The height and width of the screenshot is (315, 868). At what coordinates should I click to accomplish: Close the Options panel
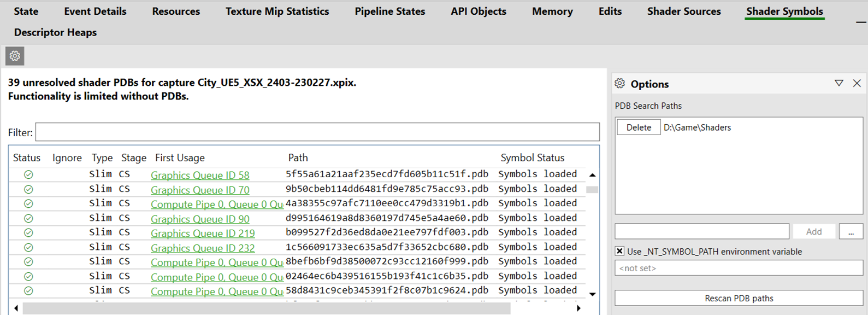point(857,83)
